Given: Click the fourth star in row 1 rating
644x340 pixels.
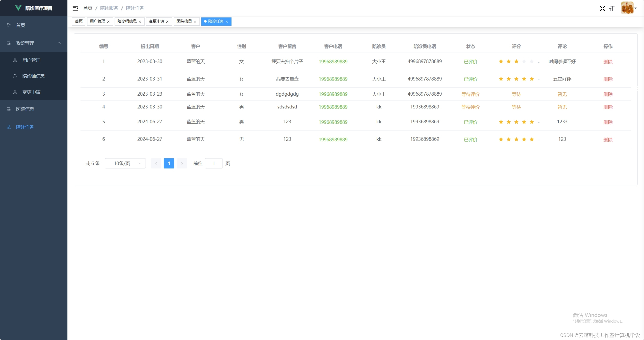Looking at the screenshot, I should pyautogui.click(x=524, y=62).
